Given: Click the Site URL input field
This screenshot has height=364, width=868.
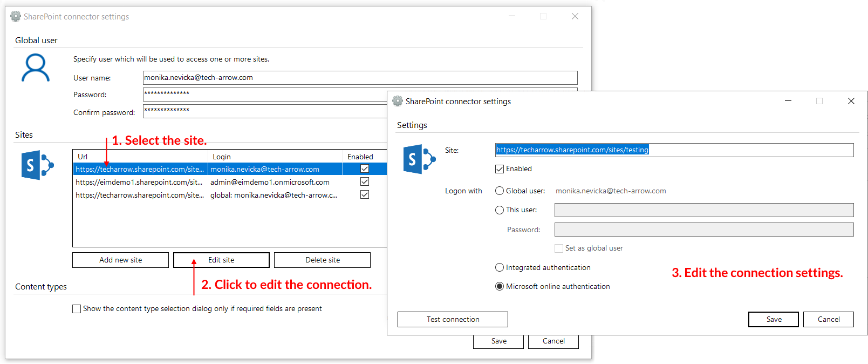Looking at the screenshot, I should (x=674, y=150).
